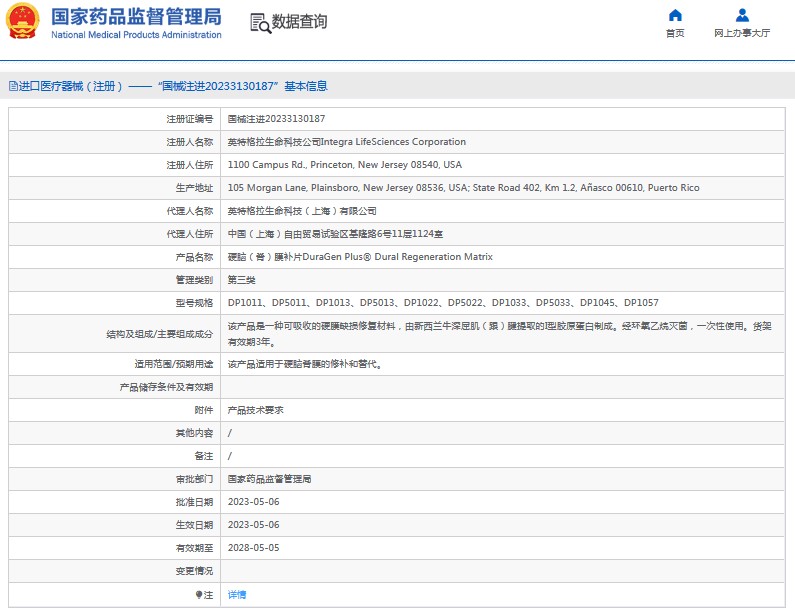
Task: Select the structure composition description text
Action: pyautogui.click(x=499, y=334)
